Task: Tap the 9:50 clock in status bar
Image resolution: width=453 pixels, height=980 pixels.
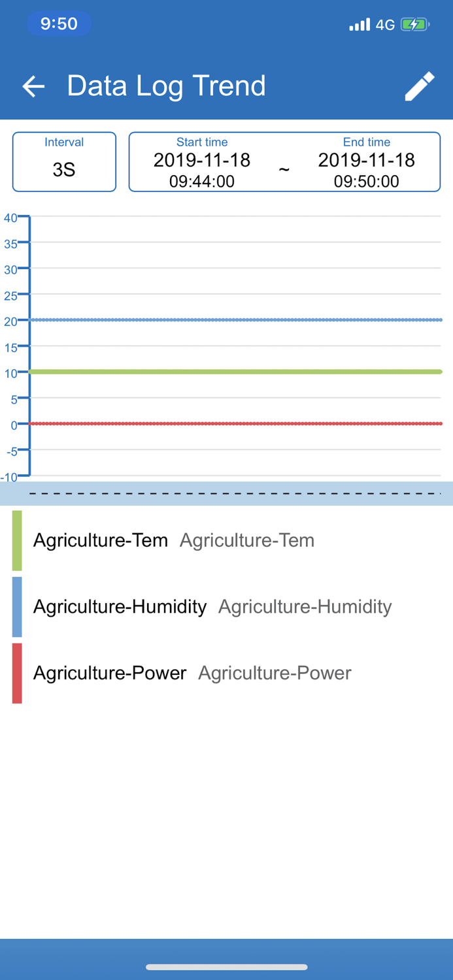Action: 59,24
